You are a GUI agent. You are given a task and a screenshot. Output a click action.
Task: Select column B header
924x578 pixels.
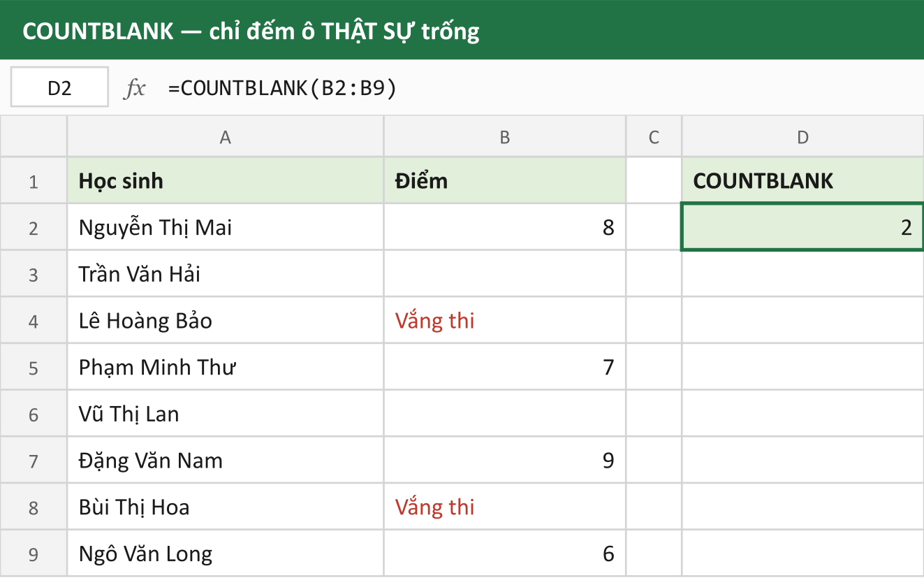click(x=505, y=137)
